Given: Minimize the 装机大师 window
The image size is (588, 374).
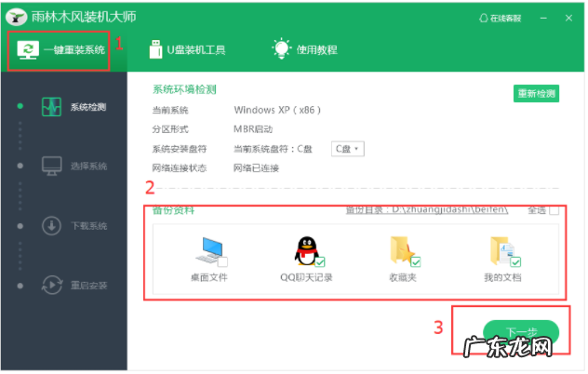Looking at the screenshot, I should [543, 18].
